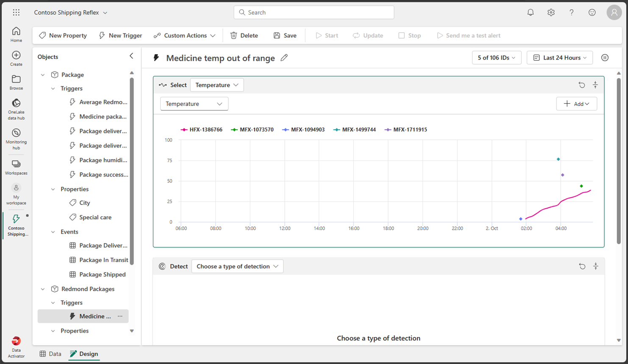Open Contoso Shipping Reflex title dropdown
The height and width of the screenshot is (364, 628).
click(x=70, y=12)
